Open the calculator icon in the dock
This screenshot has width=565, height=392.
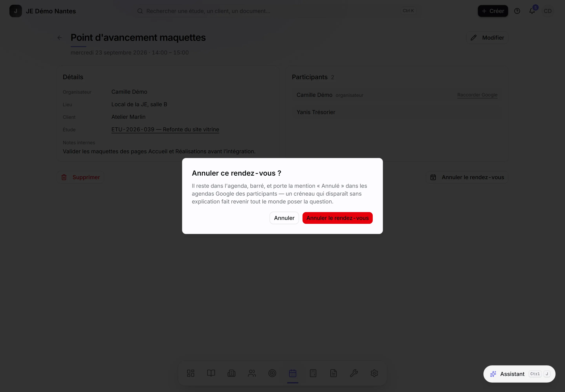click(x=313, y=373)
